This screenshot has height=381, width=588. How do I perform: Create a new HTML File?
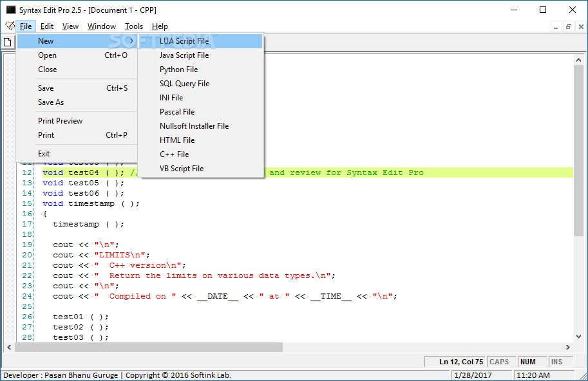click(201, 140)
